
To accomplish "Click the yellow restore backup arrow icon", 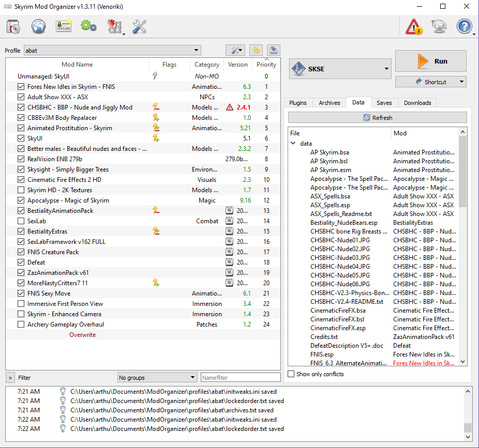I will click(x=256, y=50).
